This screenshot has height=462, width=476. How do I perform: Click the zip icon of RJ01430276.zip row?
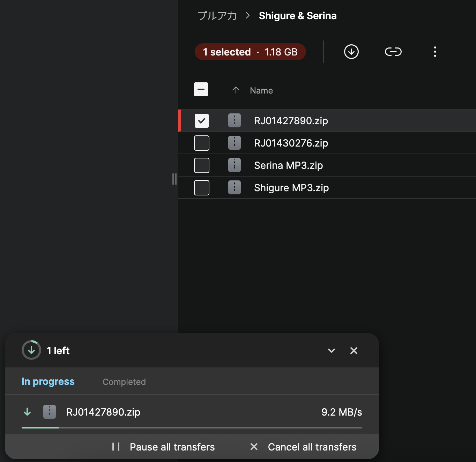[235, 143]
